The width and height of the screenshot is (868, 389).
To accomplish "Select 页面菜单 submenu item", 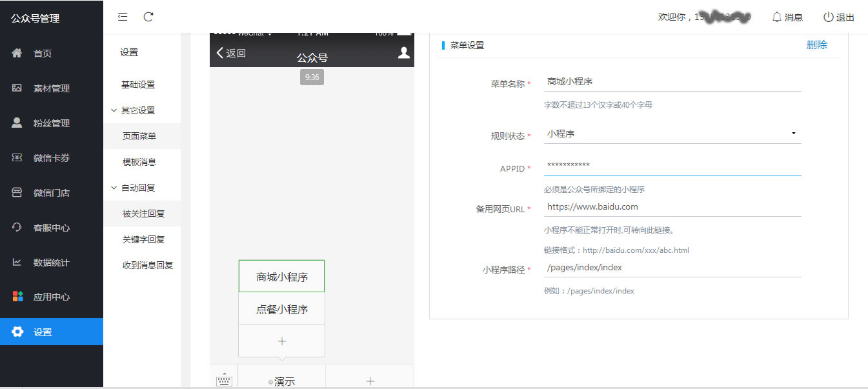I will point(142,136).
